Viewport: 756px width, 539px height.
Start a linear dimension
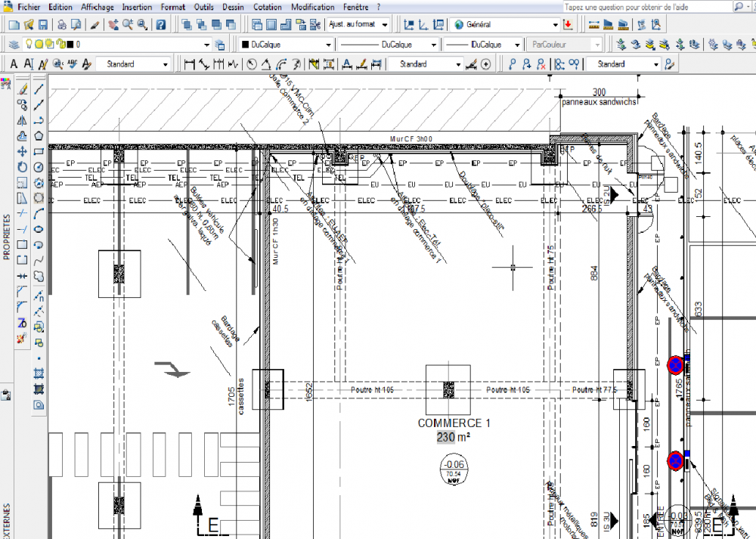(190, 64)
